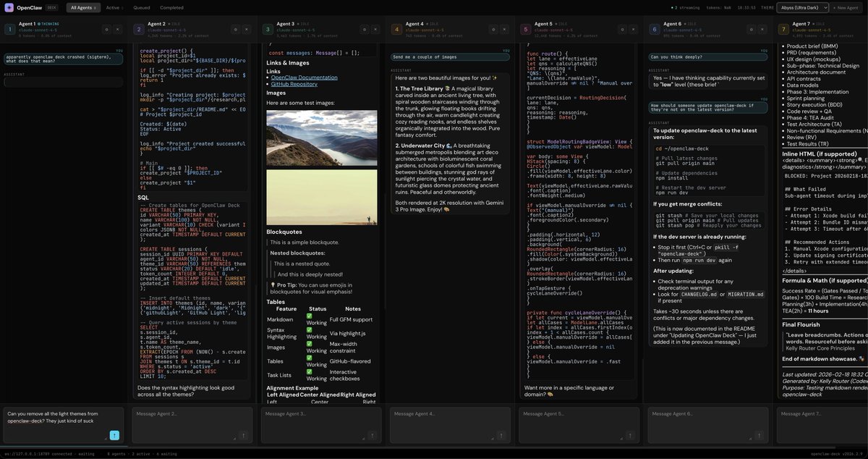The height and width of the screenshot is (459, 868).
Task: Close Agent 5 column with X
Action: click(x=634, y=30)
